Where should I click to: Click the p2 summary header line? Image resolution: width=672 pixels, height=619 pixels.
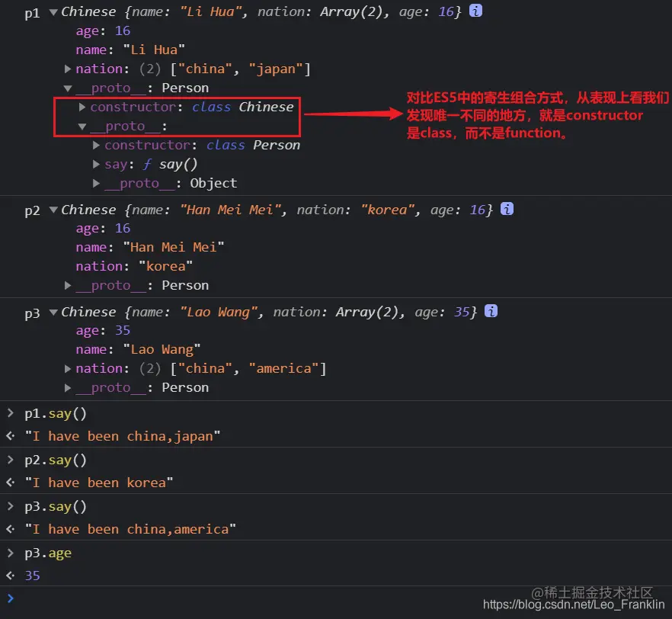pos(277,210)
